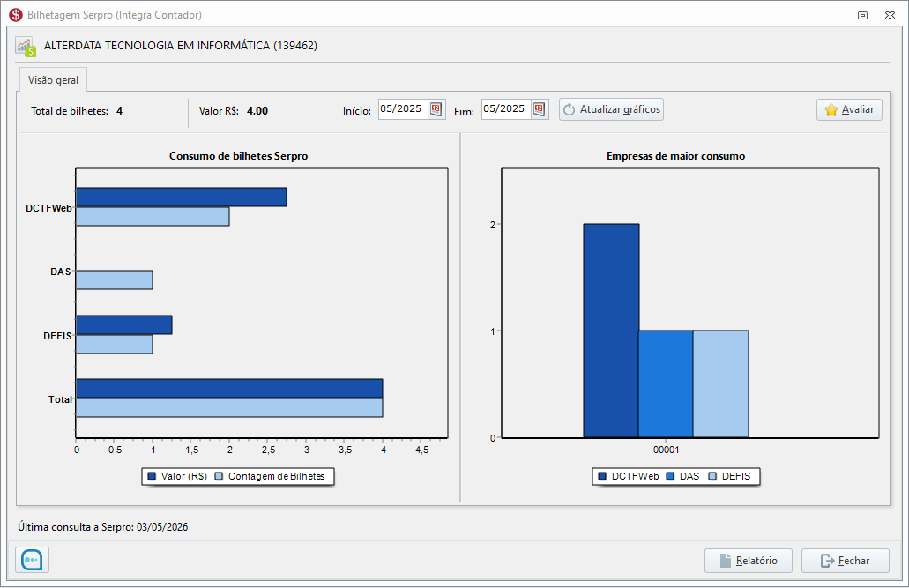Restore the window using title bar button

coord(862,15)
